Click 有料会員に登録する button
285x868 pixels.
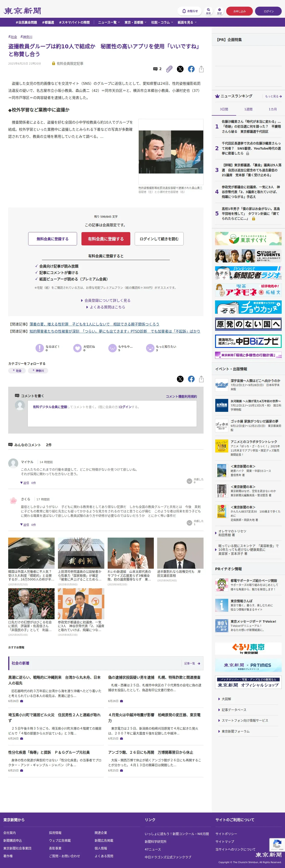click(x=106, y=239)
